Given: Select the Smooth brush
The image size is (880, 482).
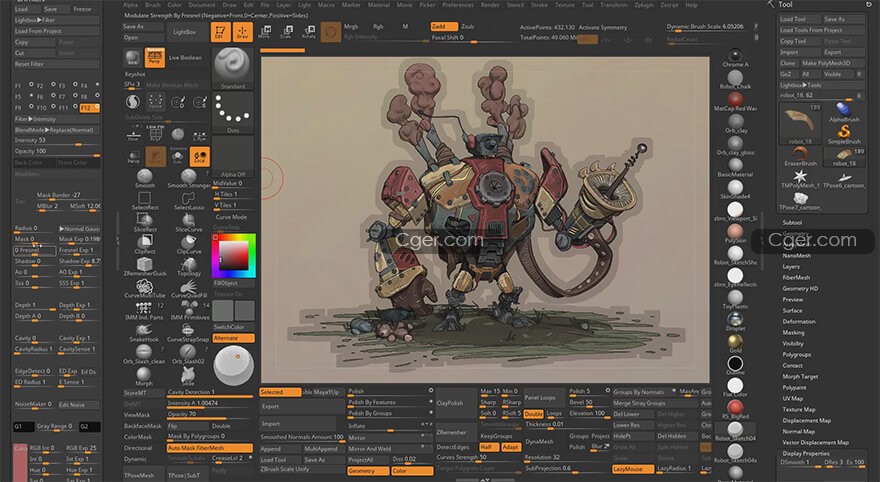Looking at the screenshot, I should pos(145,178).
